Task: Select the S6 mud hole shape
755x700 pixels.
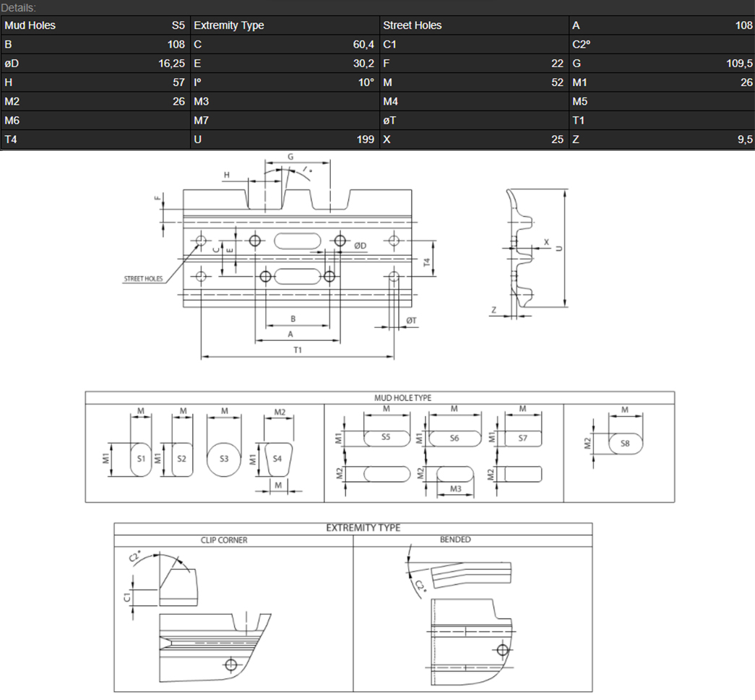Action: [454, 438]
